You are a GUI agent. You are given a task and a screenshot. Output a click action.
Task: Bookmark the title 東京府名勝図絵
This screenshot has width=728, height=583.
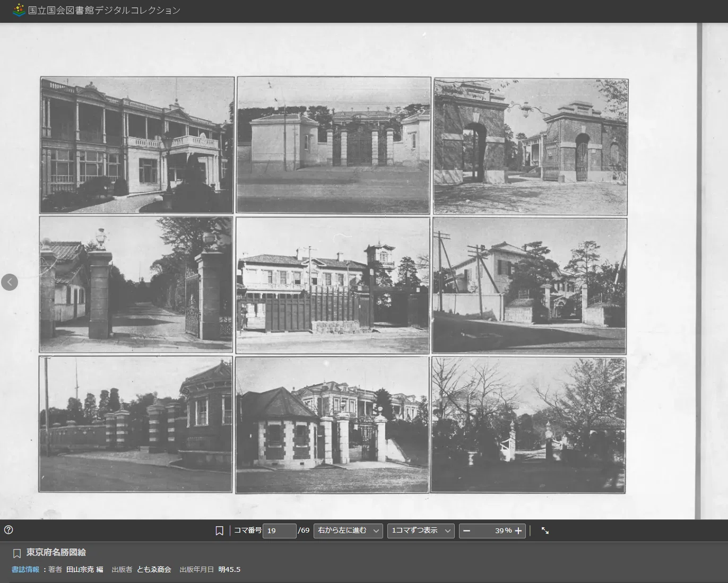click(17, 553)
